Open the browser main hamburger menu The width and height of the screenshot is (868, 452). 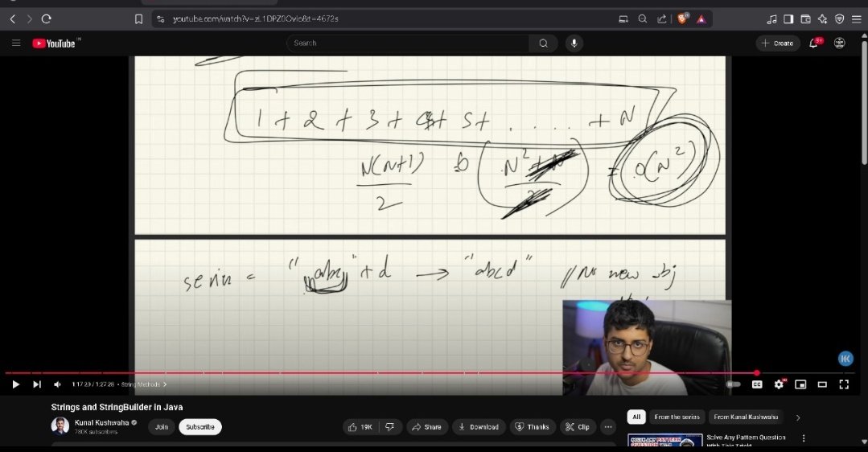(857, 18)
